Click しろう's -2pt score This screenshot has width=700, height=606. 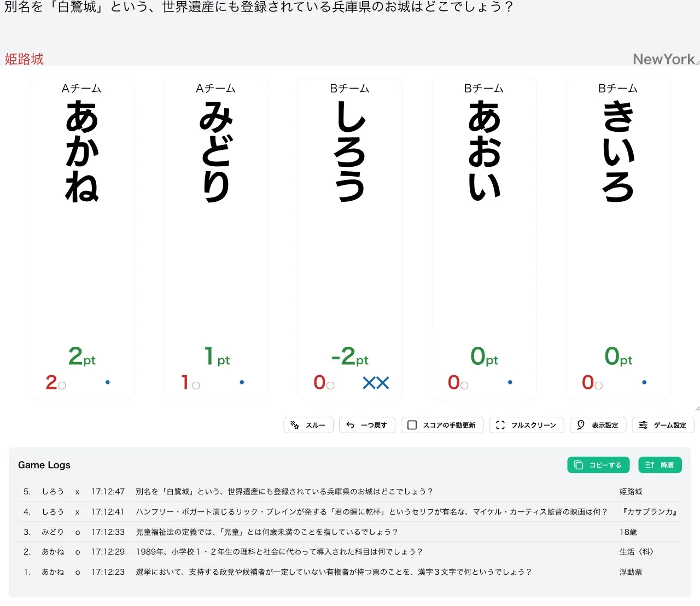(x=350, y=357)
